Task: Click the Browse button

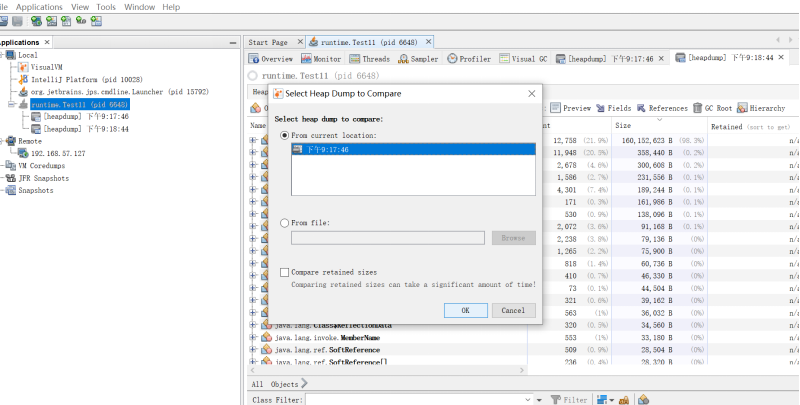Action: click(513, 238)
